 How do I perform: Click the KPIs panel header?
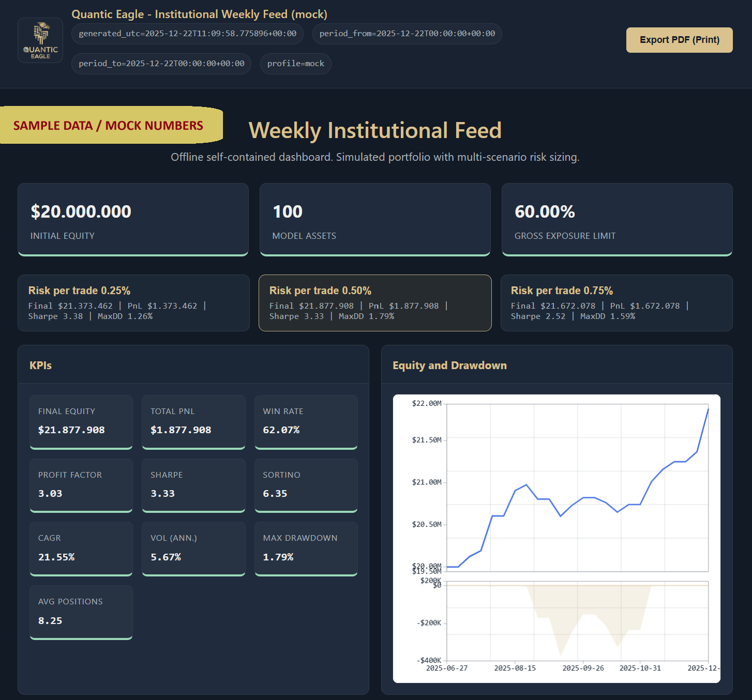(41, 365)
